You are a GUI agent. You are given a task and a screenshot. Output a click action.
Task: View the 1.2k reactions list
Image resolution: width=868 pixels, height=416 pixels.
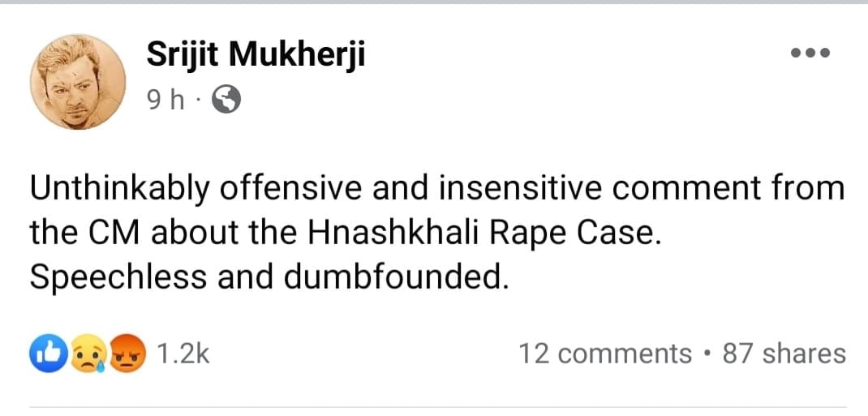pyautogui.click(x=183, y=354)
